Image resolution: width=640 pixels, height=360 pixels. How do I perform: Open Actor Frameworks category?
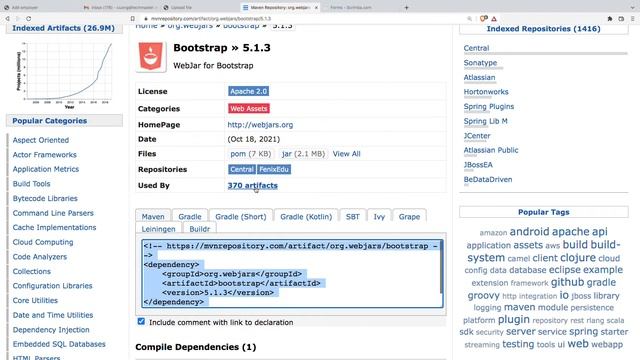point(44,155)
